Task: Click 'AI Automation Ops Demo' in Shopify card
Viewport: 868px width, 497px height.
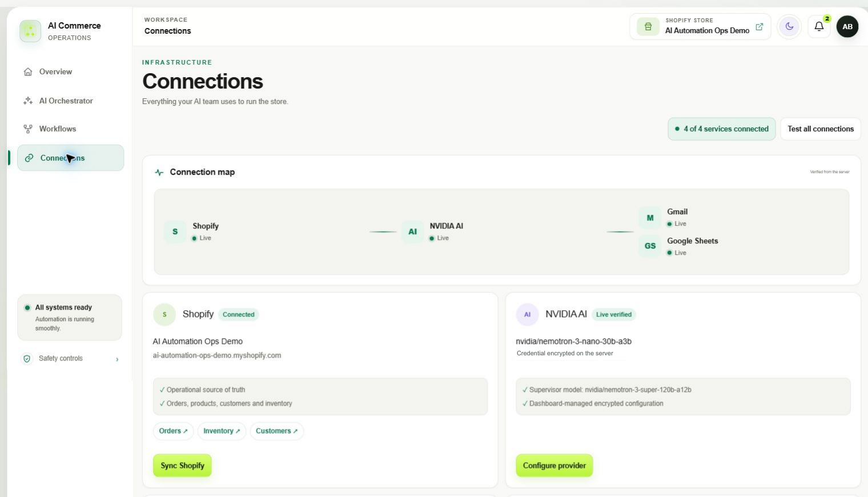Action: coord(198,342)
